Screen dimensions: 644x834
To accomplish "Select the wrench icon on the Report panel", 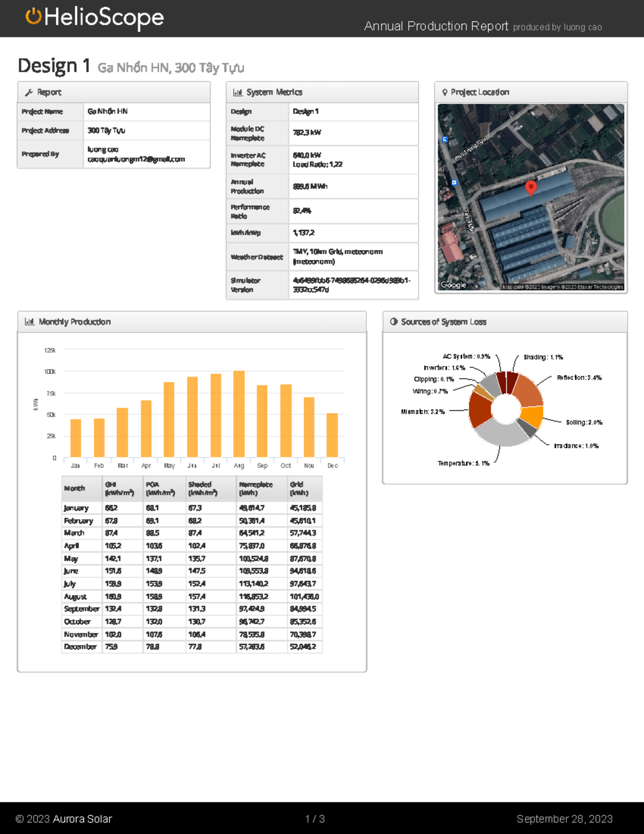I will click(x=30, y=92).
